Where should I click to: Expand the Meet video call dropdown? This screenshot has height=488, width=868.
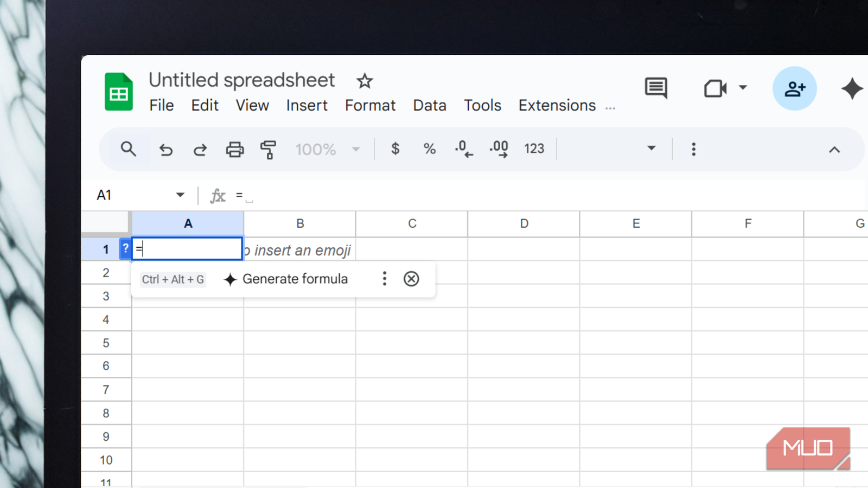[744, 87]
